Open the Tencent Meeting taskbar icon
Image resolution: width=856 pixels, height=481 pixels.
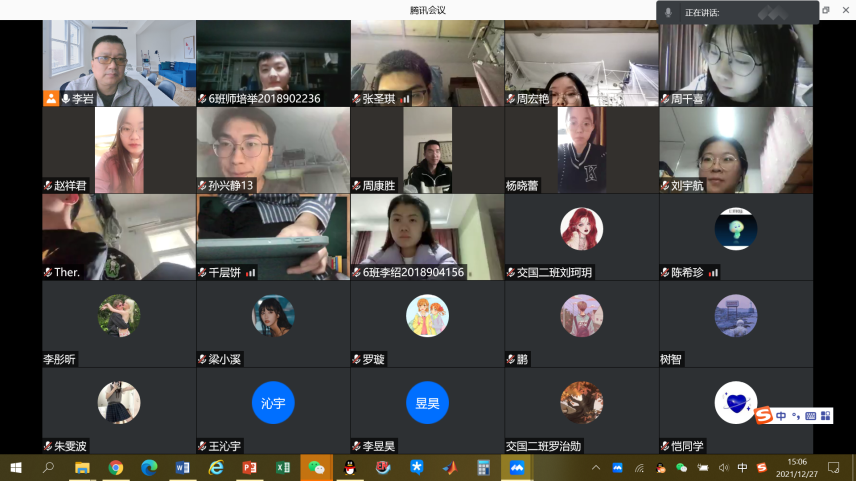[517, 468]
